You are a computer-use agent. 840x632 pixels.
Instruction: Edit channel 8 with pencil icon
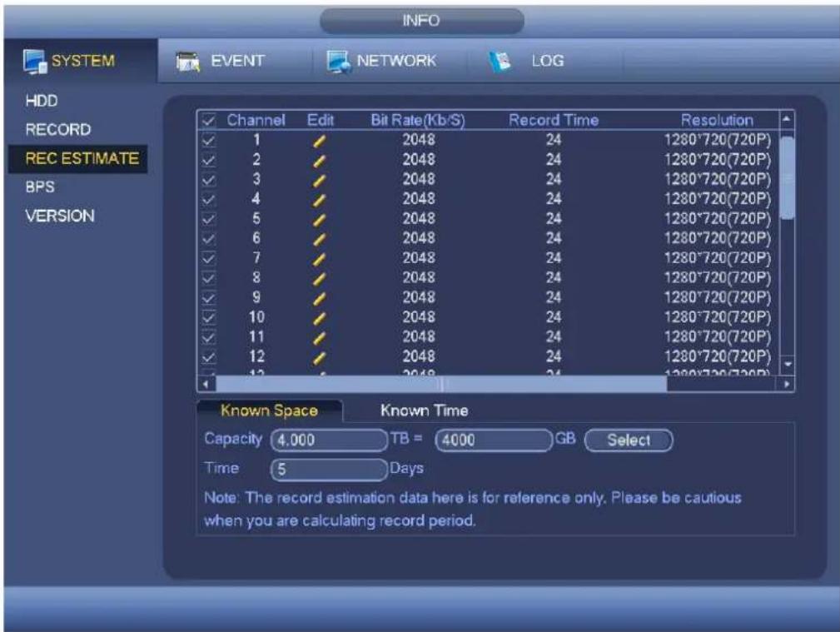320,279
